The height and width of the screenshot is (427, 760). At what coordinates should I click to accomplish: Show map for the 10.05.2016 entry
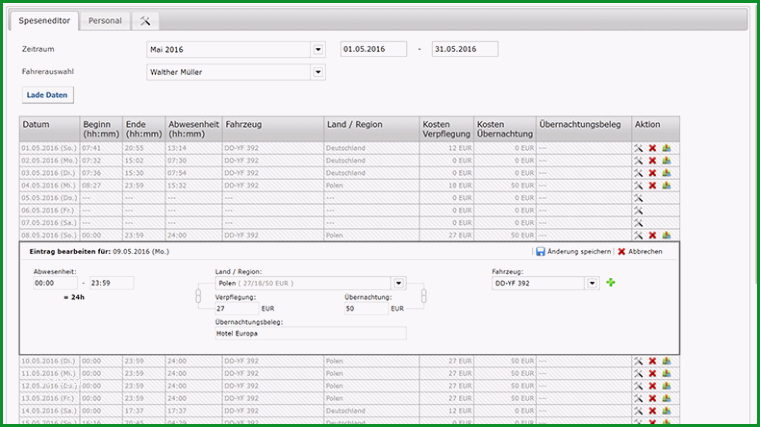point(666,361)
